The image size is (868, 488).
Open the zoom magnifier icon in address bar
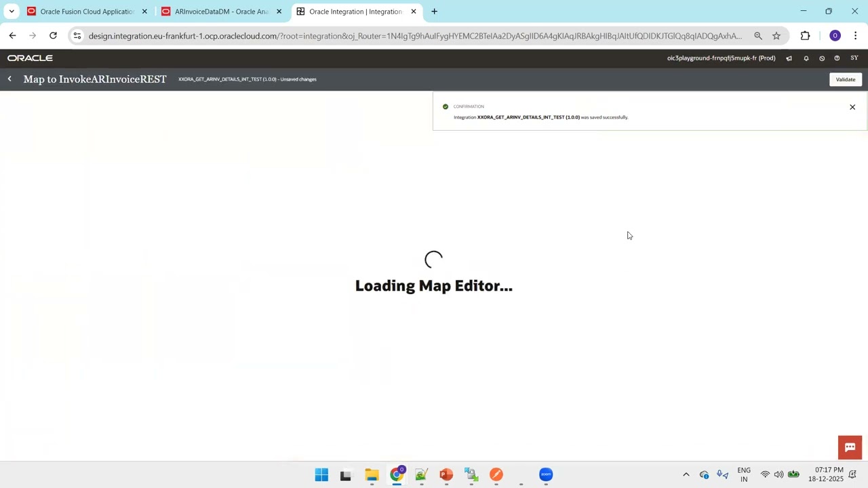coord(758,36)
